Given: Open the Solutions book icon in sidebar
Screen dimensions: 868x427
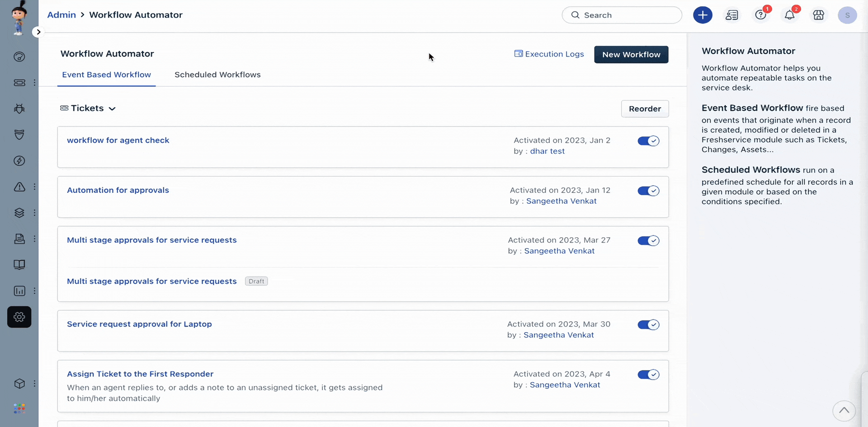Looking at the screenshot, I should pos(19,265).
